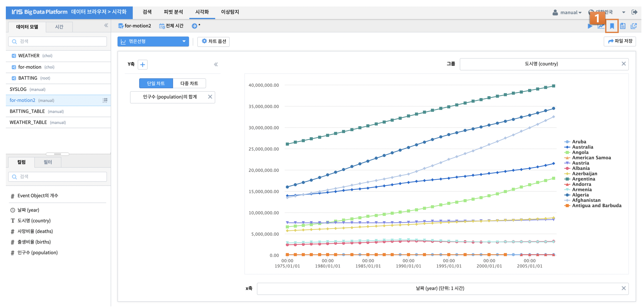Open the 시각화 menu
Viewport: 644px width, 307px height.
click(x=202, y=12)
